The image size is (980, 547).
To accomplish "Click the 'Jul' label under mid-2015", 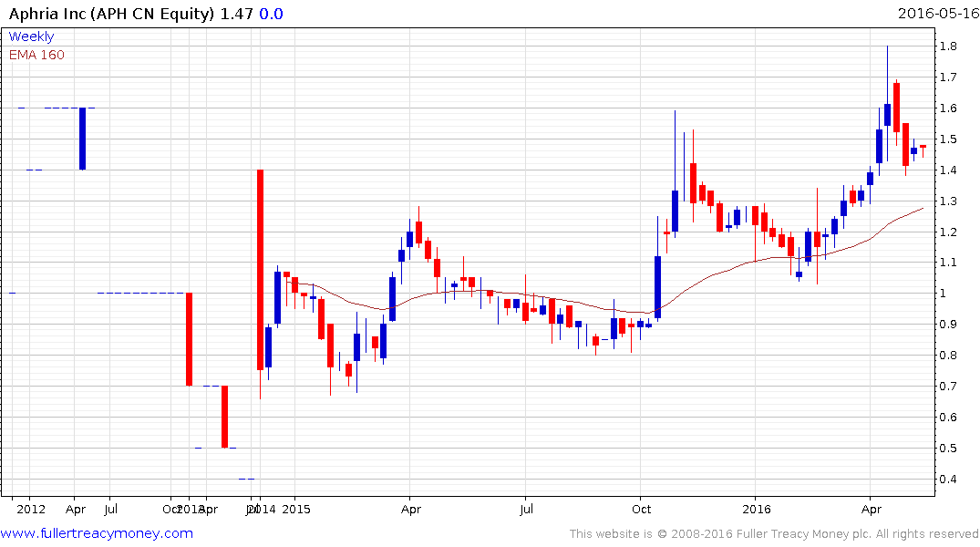I will 526,509.
